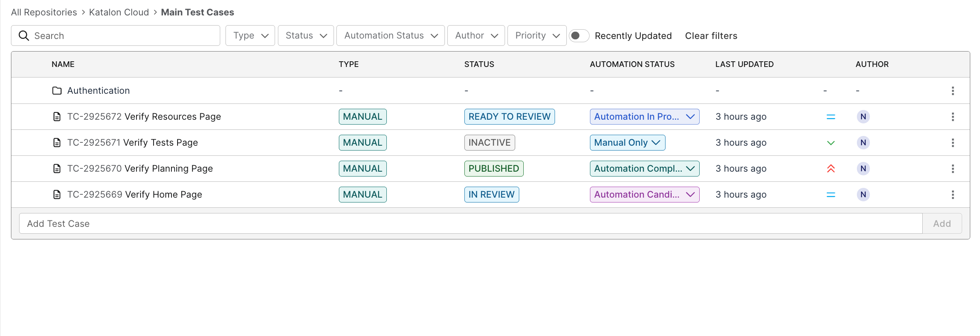980x336 pixels.
Task: Click the NAME column header
Action: (63, 64)
